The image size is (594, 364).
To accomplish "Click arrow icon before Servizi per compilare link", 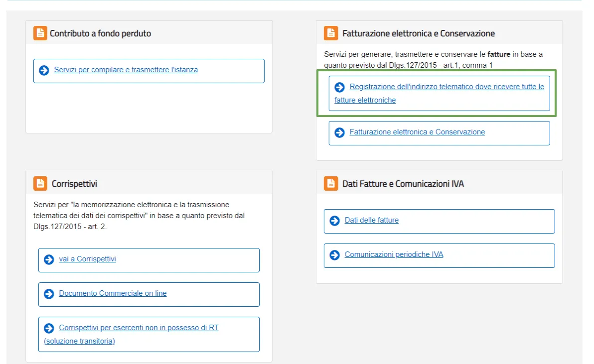I will (x=44, y=70).
